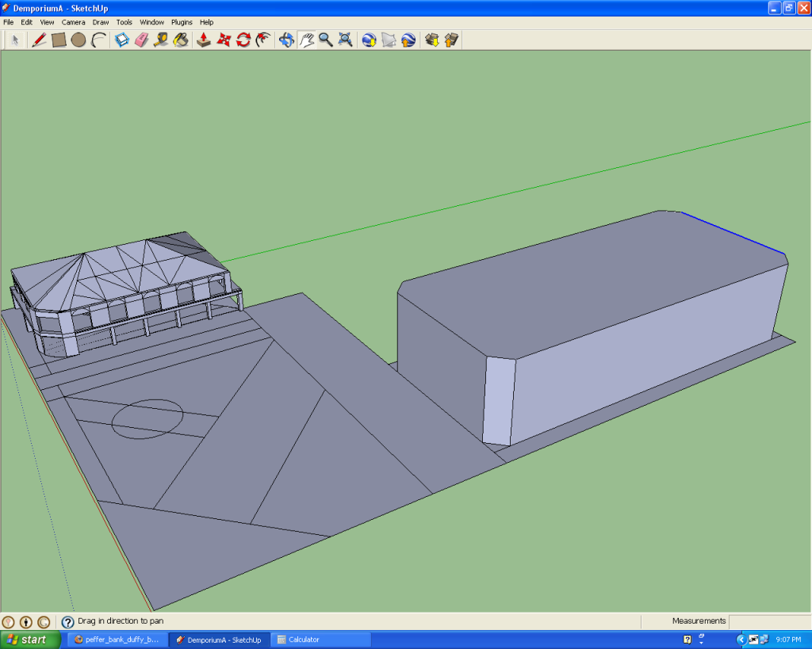Click the Share Model upload icon

tap(451, 40)
